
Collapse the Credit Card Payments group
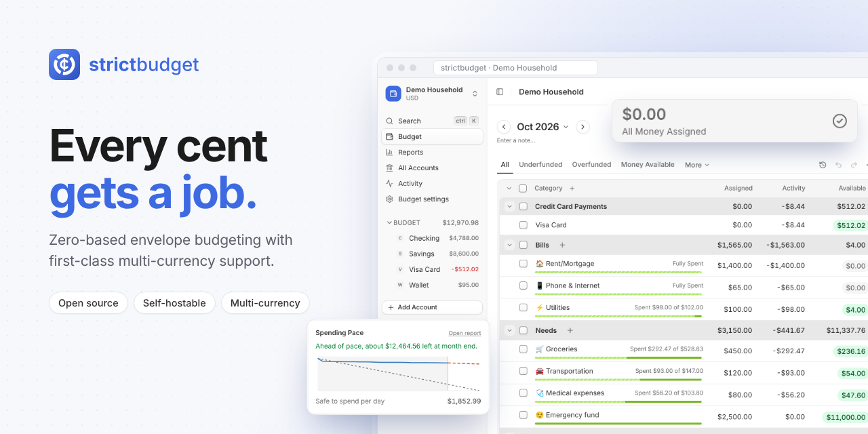509,206
